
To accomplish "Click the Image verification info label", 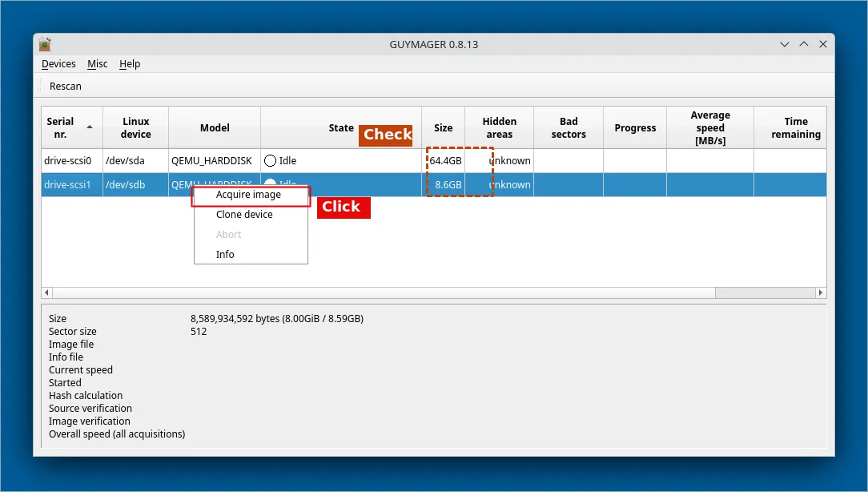I will (x=89, y=421).
